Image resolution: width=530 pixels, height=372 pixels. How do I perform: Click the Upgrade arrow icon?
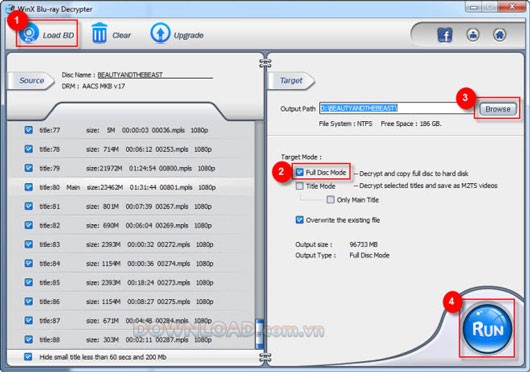[160, 33]
